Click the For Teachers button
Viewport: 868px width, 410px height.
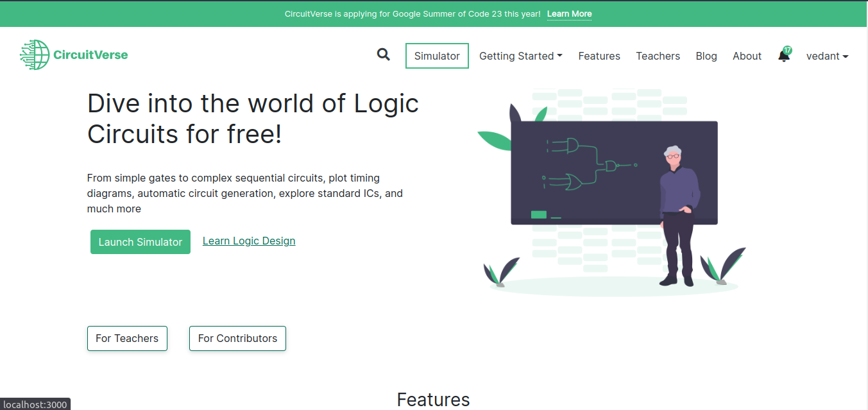127,338
